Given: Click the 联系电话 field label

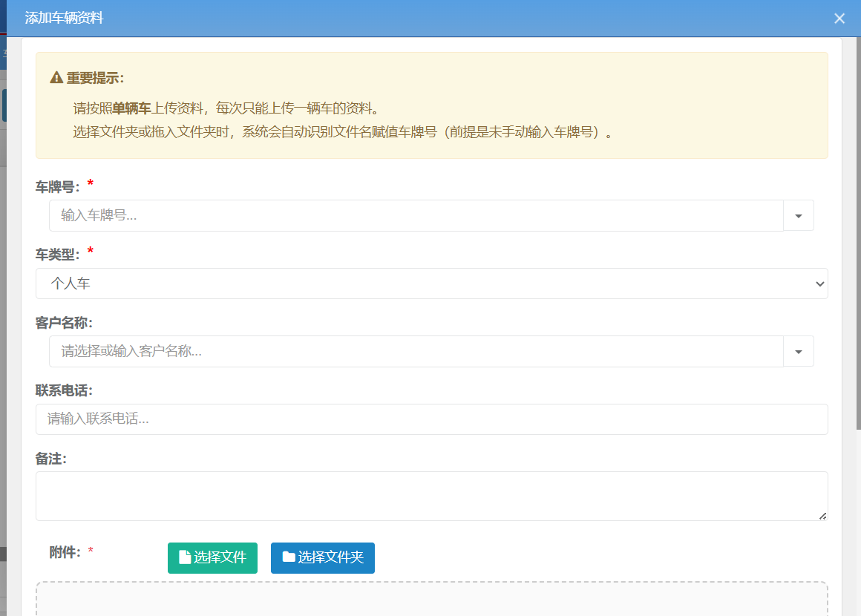Looking at the screenshot, I should click(x=63, y=390).
